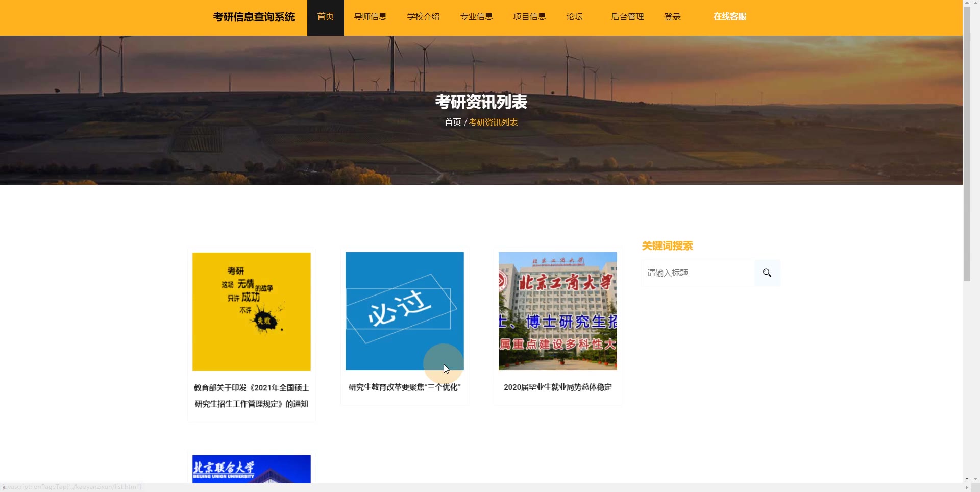Screen dimensions: 980x492
Task: Open article 研究生教育改革要聚焦“三个优化”
Action: 405,387
